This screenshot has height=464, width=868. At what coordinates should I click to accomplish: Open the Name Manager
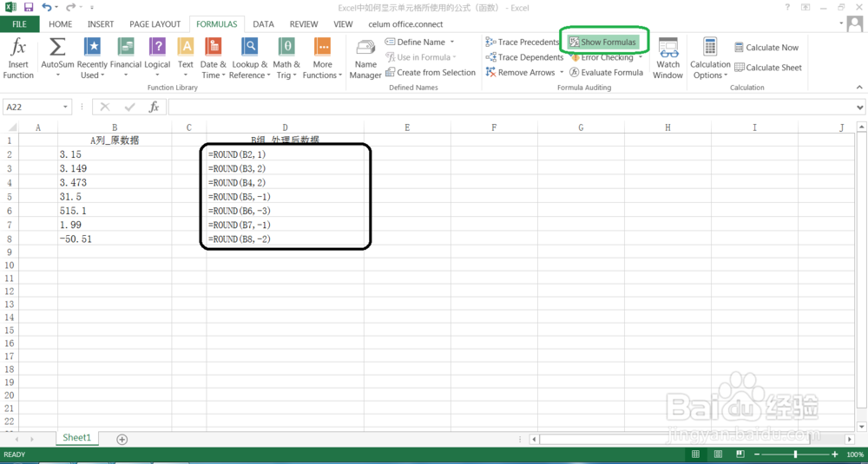point(365,59)
